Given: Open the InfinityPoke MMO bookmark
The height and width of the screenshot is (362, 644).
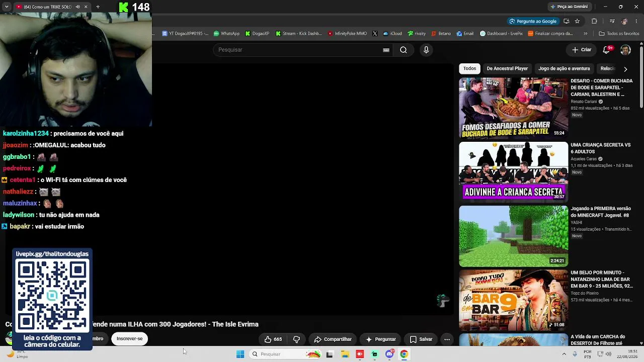Looking at the screenshot, I should (x=347, y=34).
